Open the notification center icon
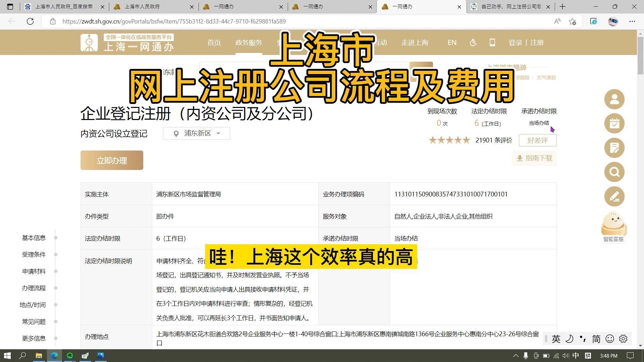This screenshot has width=644, height=362. [630, 356]
